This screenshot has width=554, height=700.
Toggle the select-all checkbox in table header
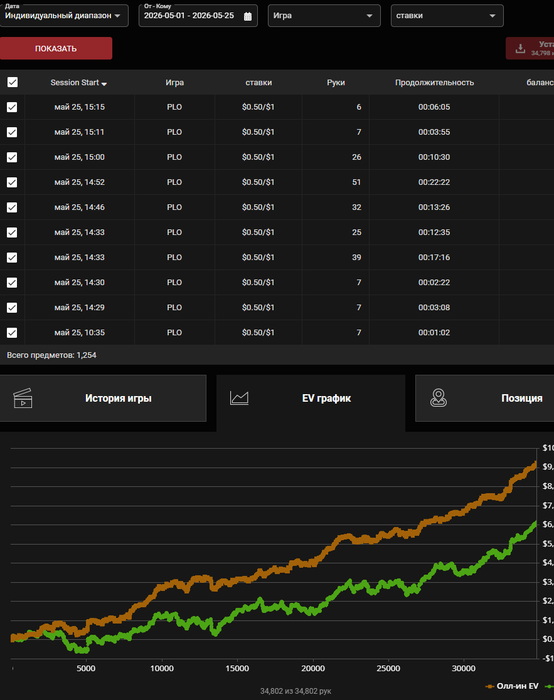pyautogui.click(x=12, y=82)
